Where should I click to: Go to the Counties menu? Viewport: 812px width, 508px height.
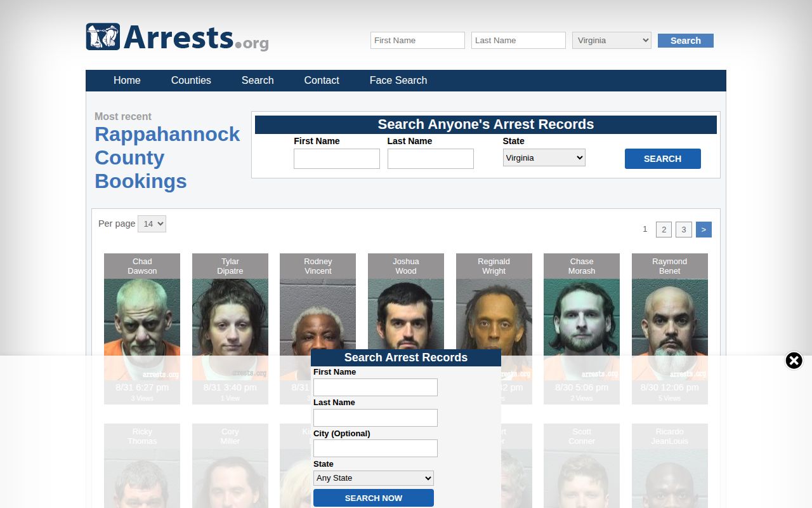191,80
